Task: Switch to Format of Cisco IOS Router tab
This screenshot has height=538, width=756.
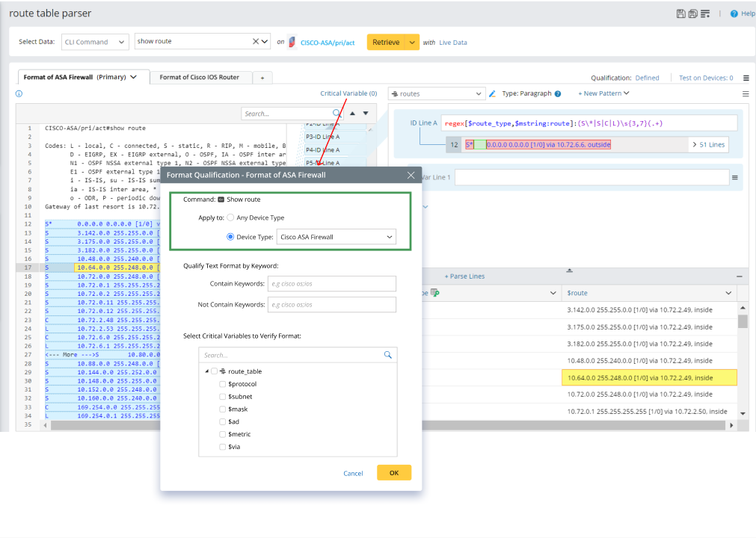Action: click(200, 77)
